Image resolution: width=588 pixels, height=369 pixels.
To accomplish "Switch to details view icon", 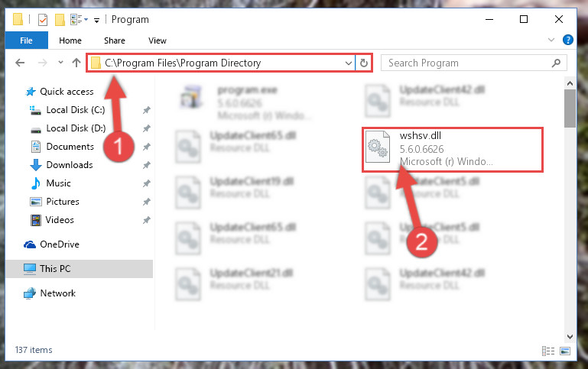I will (548, 351).
